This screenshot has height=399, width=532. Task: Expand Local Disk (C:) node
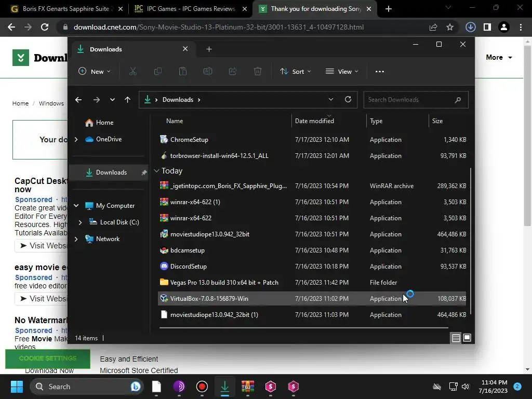[x=81, y=222]
